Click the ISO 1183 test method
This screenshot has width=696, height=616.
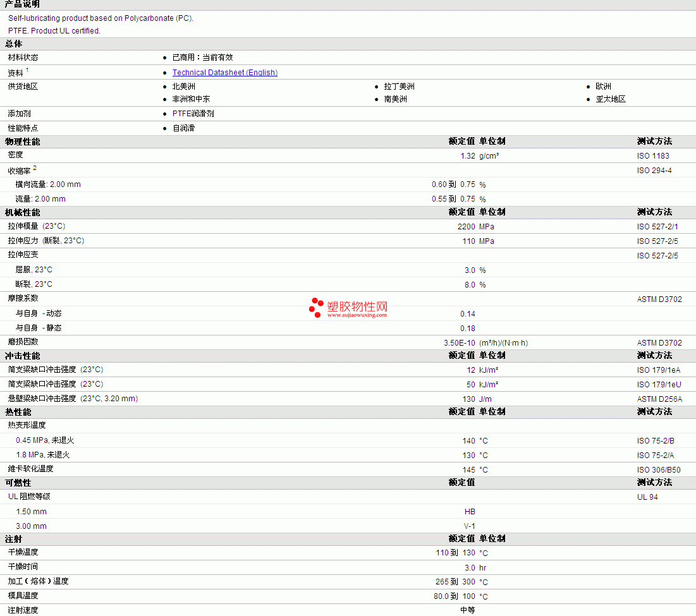coord(653,156)
